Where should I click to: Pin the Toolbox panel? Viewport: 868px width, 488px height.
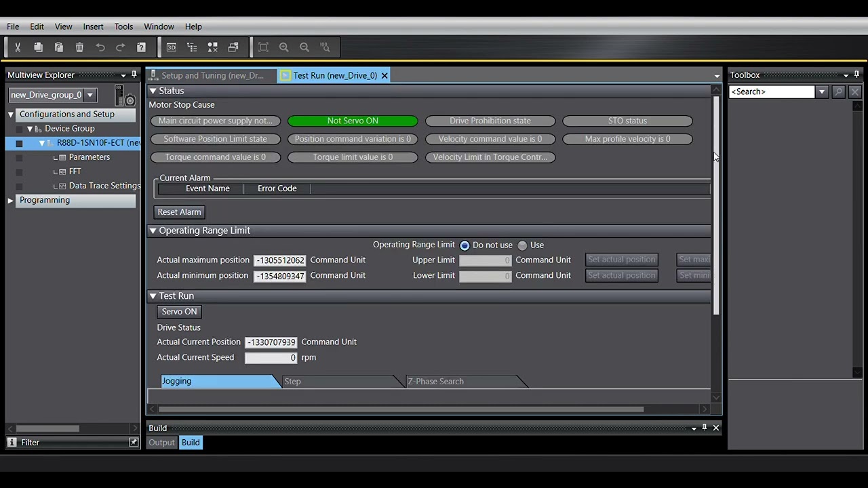856,75
